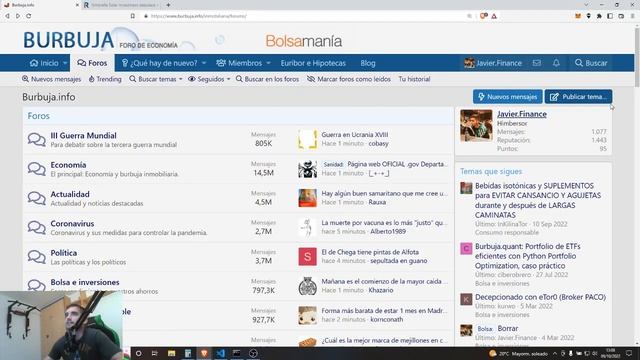The image size is (640, 360).
Task: Open the III Guerra Mundial forum title
Action: click(x=83, y=136)
